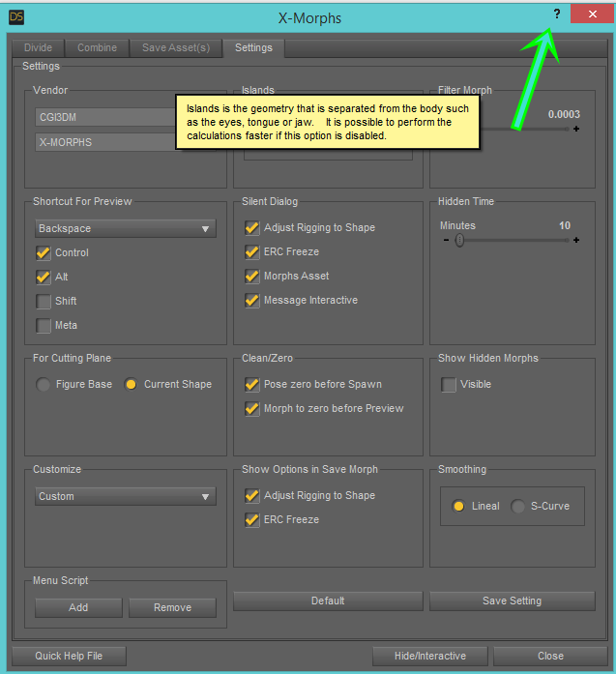616x674 pixels.
Task: Toggle Adjust Rigging to Shape in Save Morph options
Action: pos(251,496)
